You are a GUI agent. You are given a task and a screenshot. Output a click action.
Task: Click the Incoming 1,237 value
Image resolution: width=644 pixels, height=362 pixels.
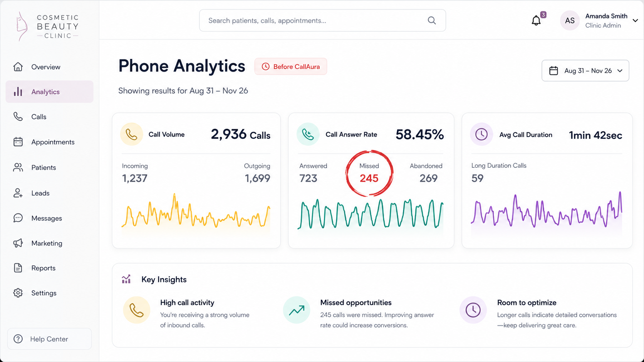[x=135, y=178]
